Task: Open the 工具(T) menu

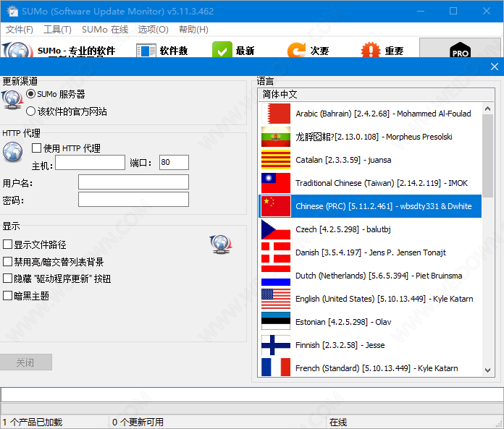Action: tap(57, 30)
